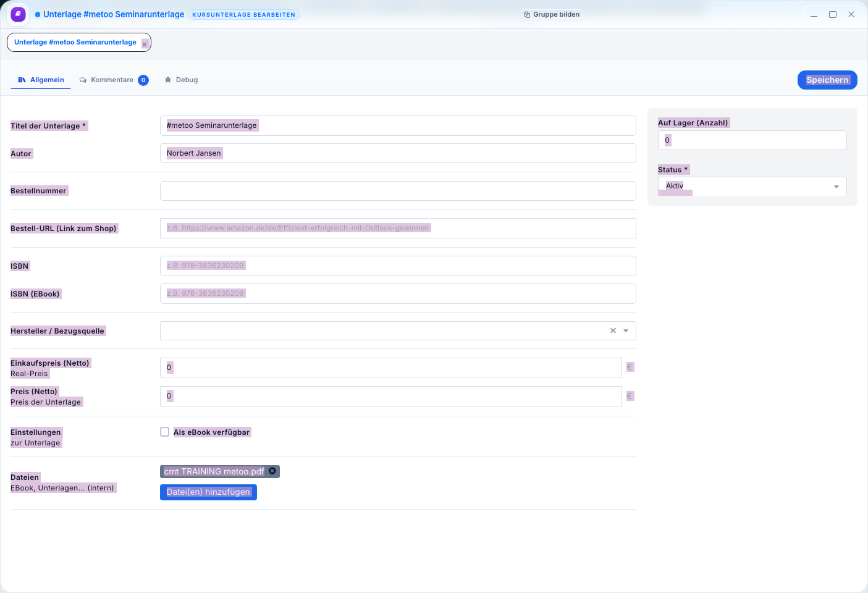Enable the Als eBook verfügbar checkbox

pos(165,432)
